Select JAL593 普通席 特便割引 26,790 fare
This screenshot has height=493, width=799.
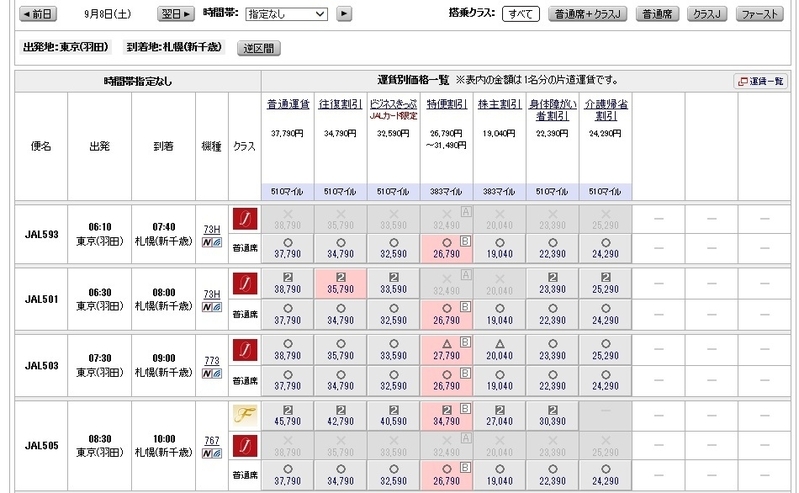point(446,248)
